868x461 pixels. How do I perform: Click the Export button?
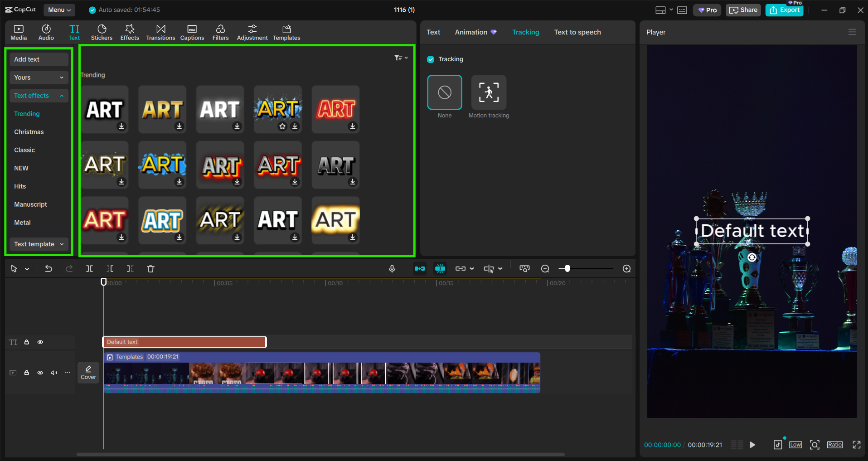(x=785, y=10)
